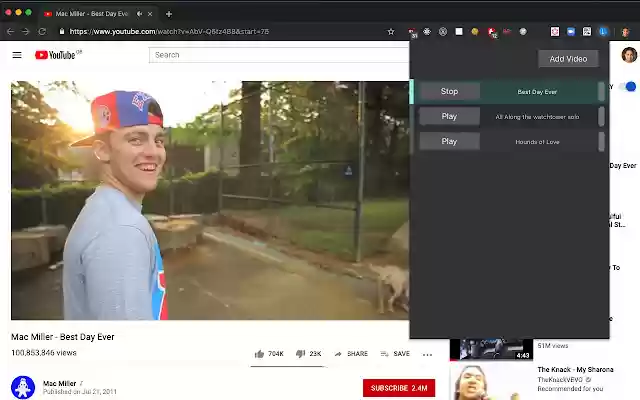This screenshot has height=400, width=640.
Task: Subscribe to Mac Miller 2.4M
Action: [399, 388]
